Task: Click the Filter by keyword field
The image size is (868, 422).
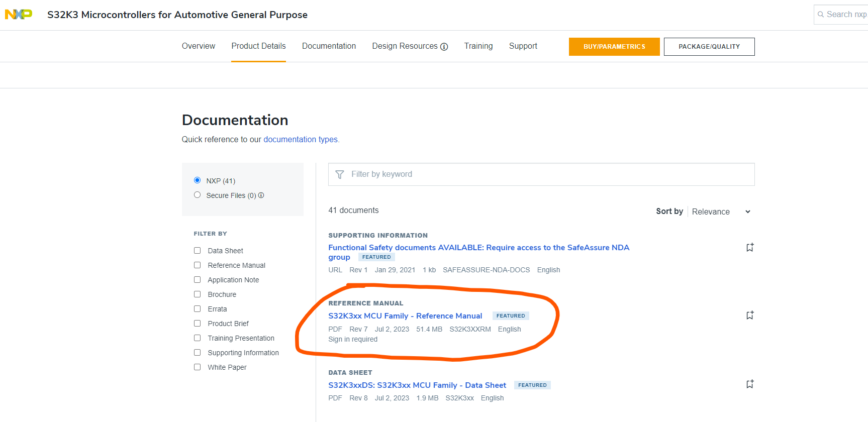Action: pyautogui.click(x=548, y=174)
